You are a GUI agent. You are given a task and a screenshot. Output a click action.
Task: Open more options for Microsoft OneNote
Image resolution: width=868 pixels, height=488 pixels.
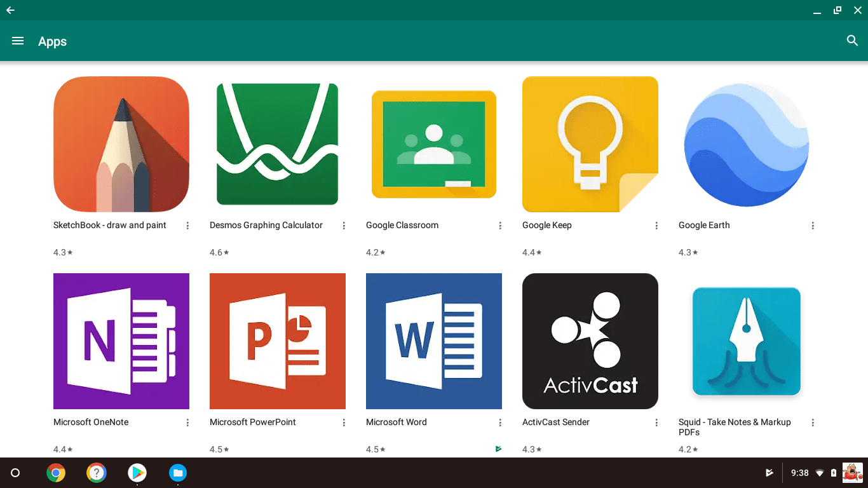click(187, 423)
